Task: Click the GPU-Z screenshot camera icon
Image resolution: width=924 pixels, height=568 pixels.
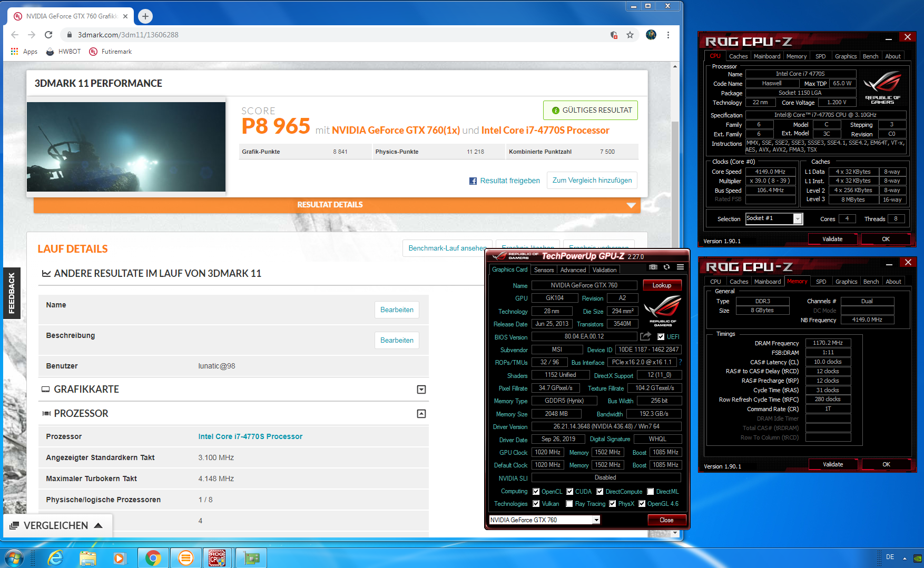Action: click(x=653, y=267)
